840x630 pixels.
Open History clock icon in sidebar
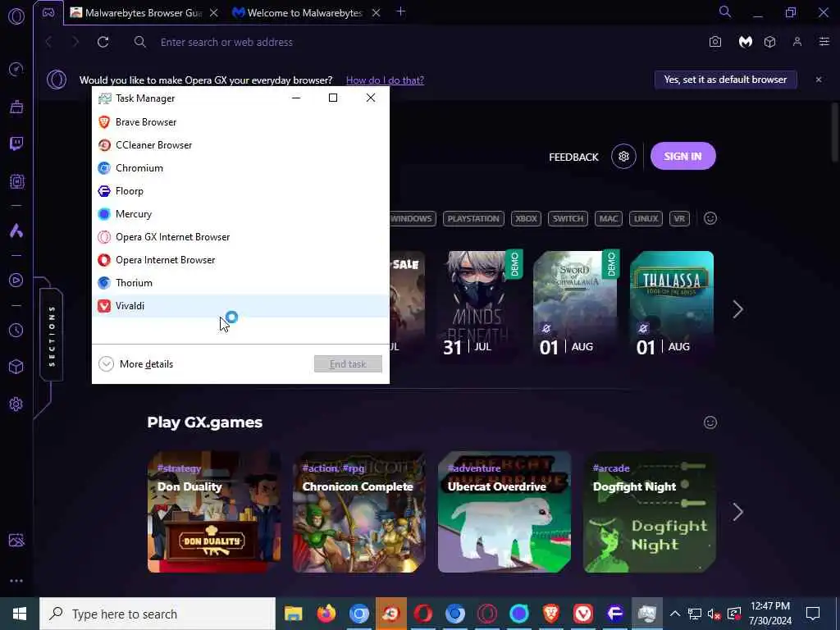point(16,330)
